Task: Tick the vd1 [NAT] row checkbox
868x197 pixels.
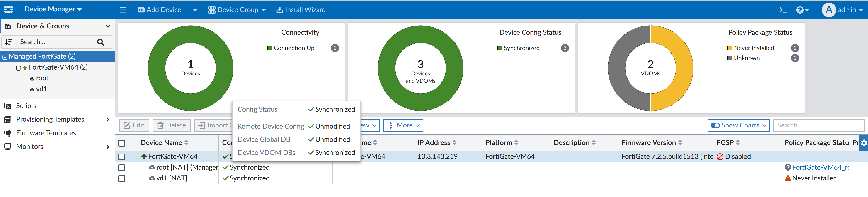Action: point(122,178)
